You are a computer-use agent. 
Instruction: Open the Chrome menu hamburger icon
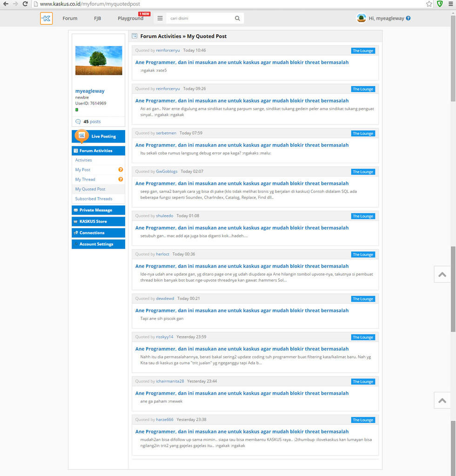click(x=450, y=4)
